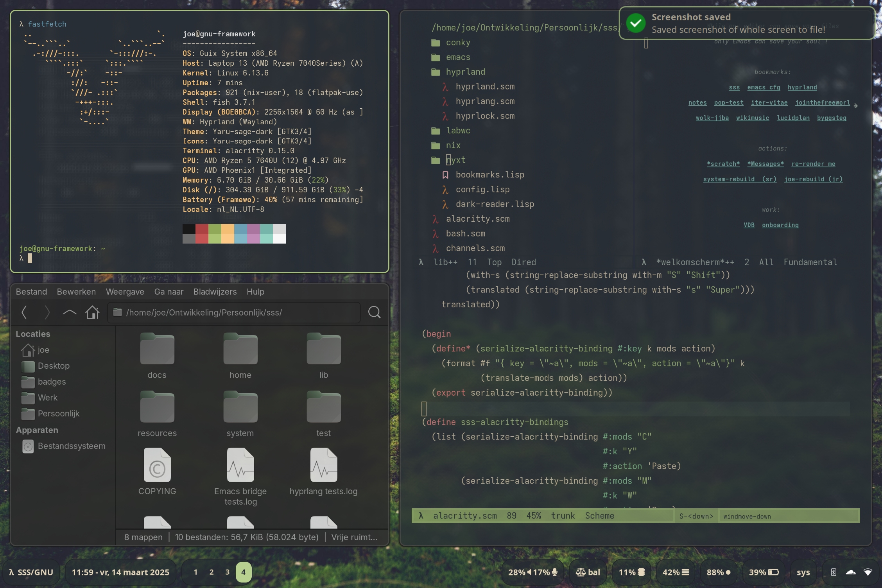Click the microphone level 17% indicator
The image size is (882, 588).
point(545,572)
